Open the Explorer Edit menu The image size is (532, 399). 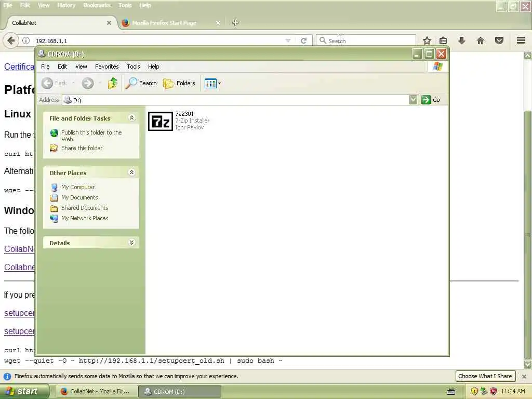click(x=62, y=66)
